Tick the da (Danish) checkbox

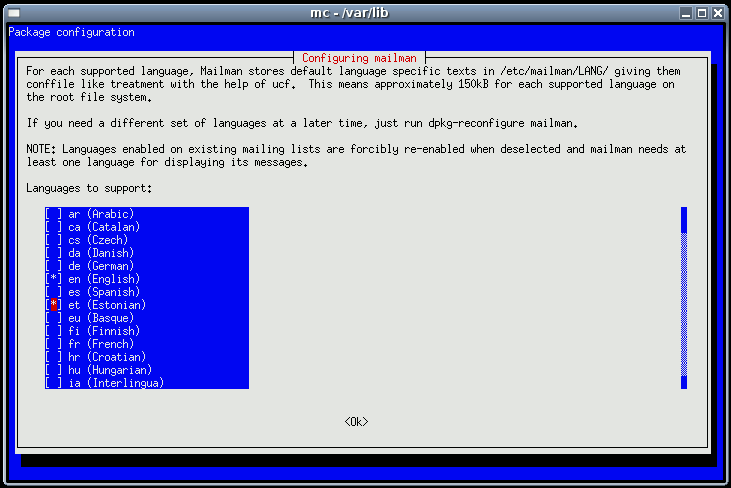click(54, 253)
